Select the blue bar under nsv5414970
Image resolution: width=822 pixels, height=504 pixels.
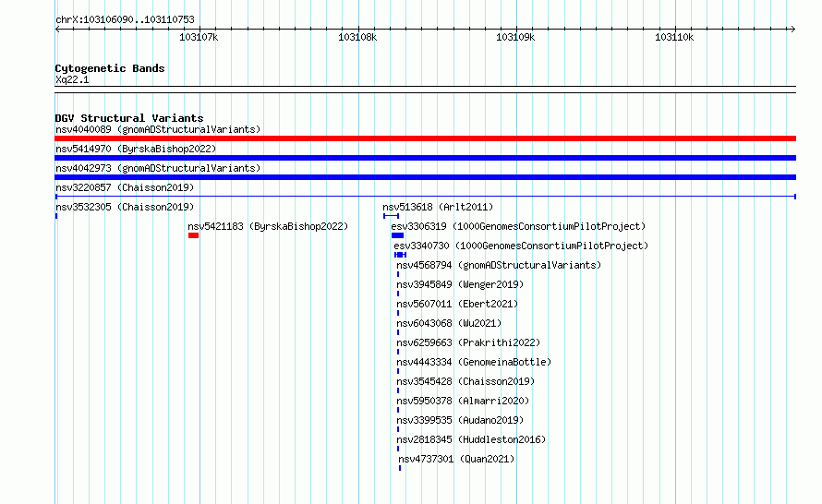[425, 158]
